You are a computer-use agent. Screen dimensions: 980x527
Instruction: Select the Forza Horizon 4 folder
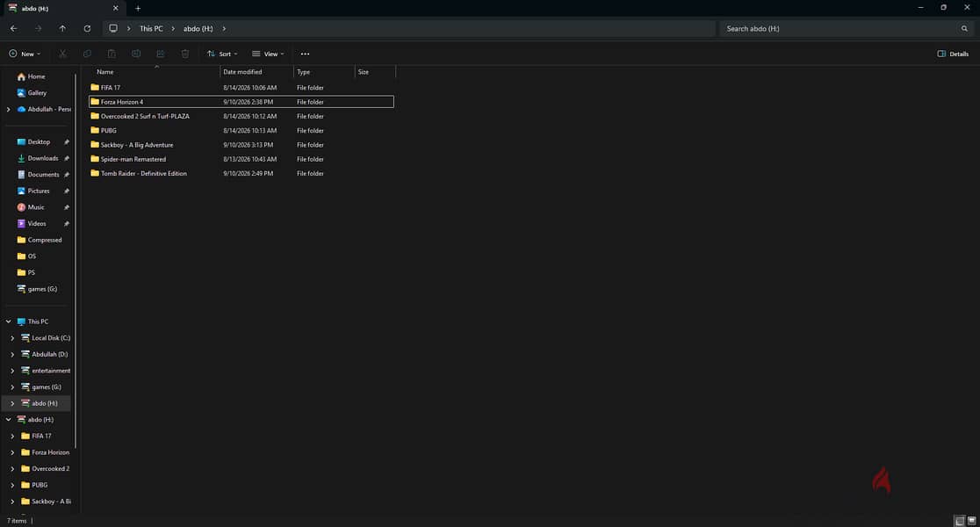pyautogui.click(x=241, y=102)
